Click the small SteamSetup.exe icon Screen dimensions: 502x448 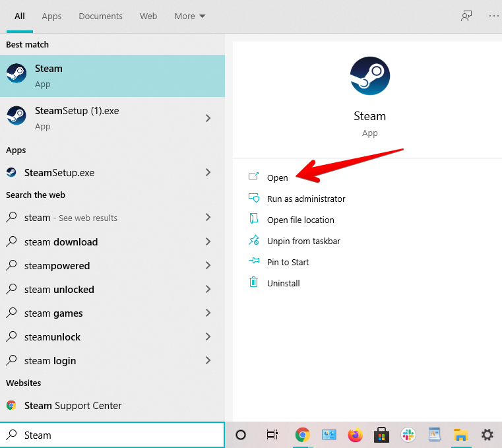point(11,172)
